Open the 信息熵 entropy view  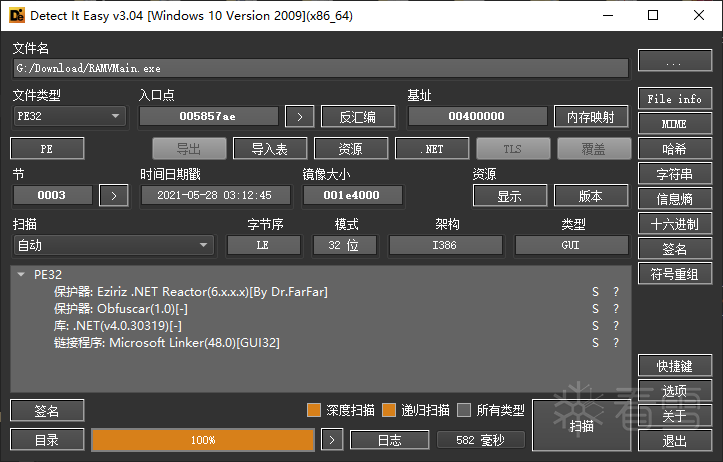[675, 199]
